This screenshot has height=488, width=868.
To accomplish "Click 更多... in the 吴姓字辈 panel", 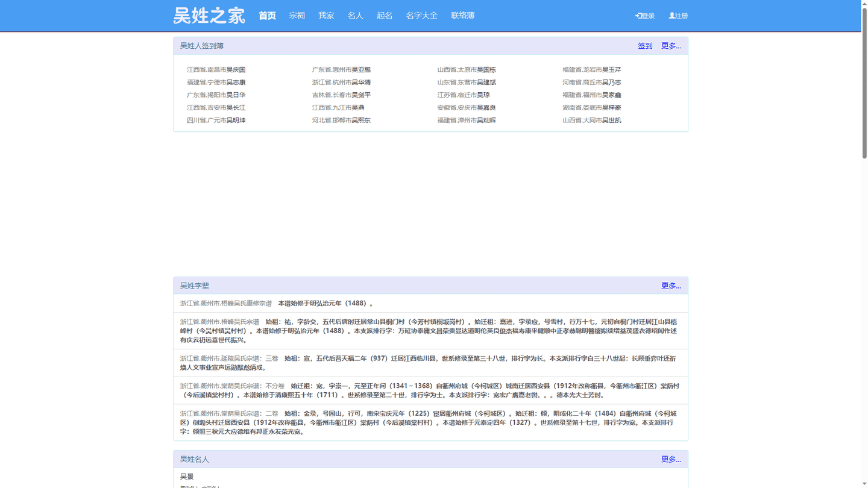I will click(671, 286).
